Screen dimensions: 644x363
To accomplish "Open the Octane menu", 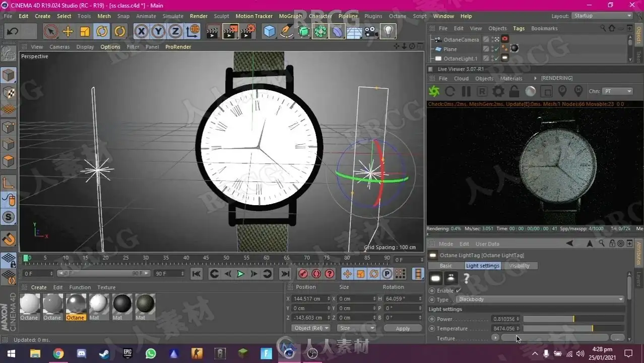I will [397, 16].
